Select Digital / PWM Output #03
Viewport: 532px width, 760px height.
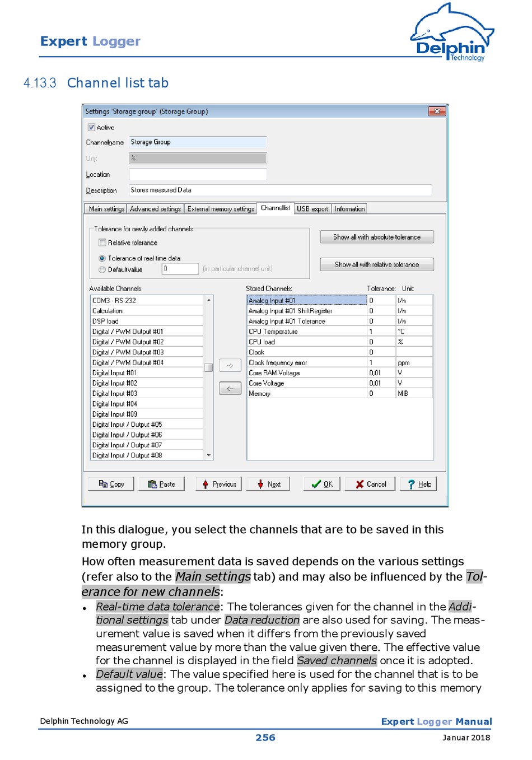point(147,352)
